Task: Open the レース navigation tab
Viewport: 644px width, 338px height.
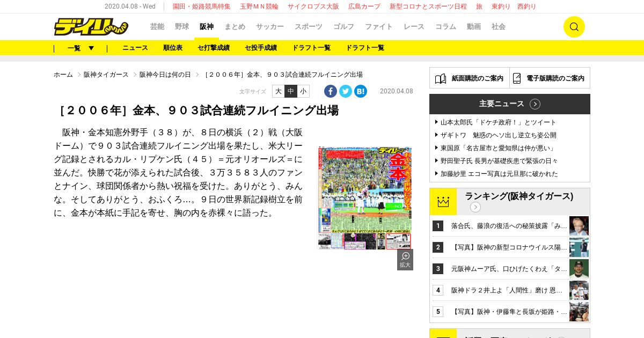Action: (x=414, y=27)
